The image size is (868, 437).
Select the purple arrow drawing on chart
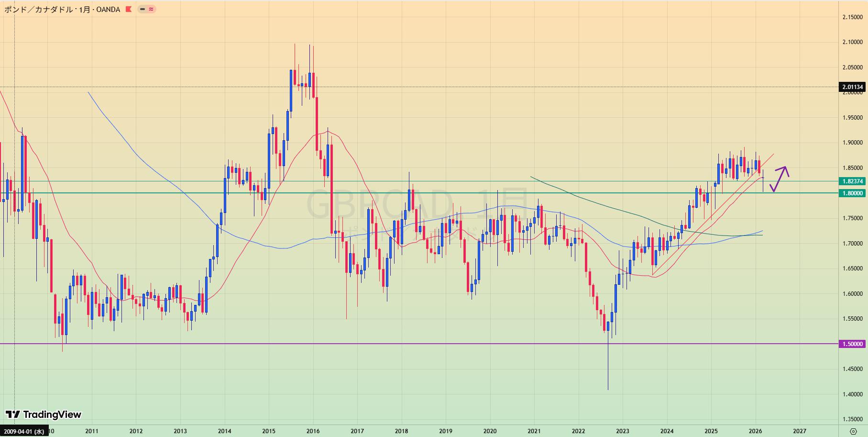779,179
